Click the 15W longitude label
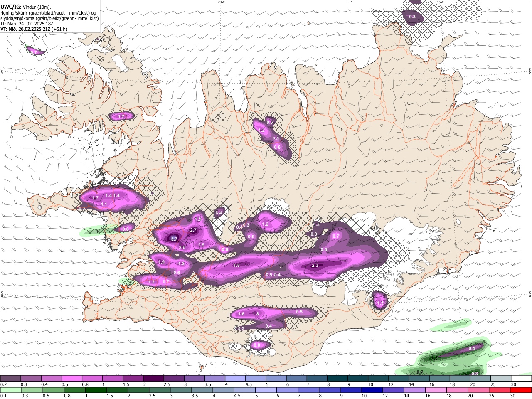Image resolution: width=532 pixels, height=399 pixels. (440, 2)
